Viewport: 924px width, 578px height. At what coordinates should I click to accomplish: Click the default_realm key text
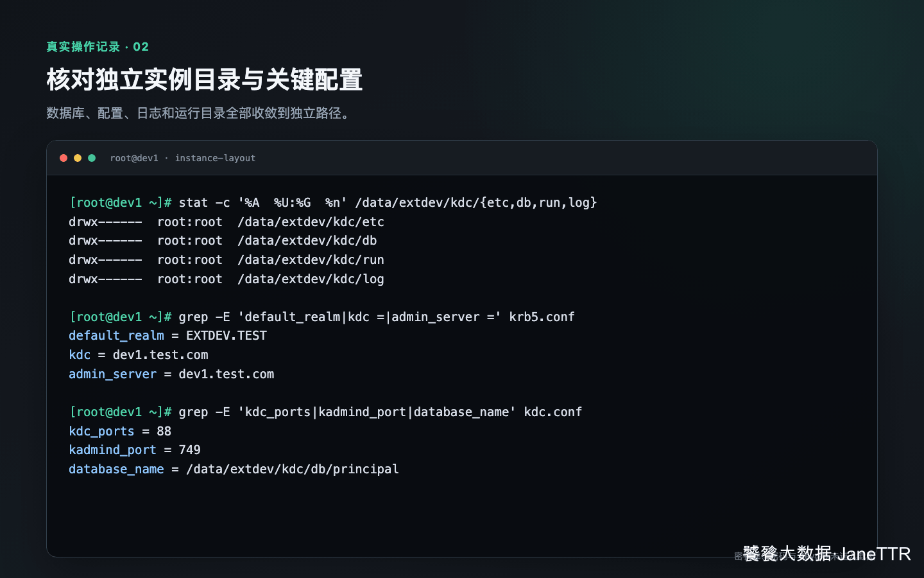tap(116, 336)
